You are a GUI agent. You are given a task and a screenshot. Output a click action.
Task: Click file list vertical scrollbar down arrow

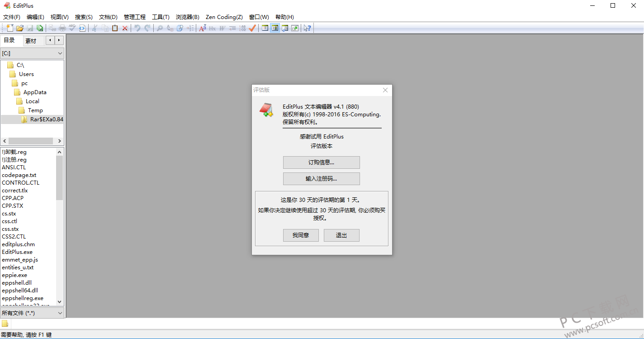tap(60, 301)
